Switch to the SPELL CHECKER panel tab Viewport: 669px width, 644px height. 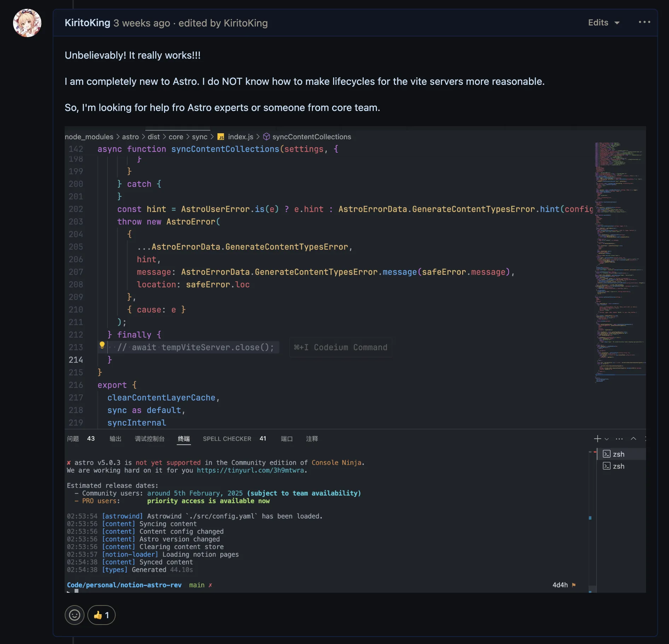[x=227, y=439]
